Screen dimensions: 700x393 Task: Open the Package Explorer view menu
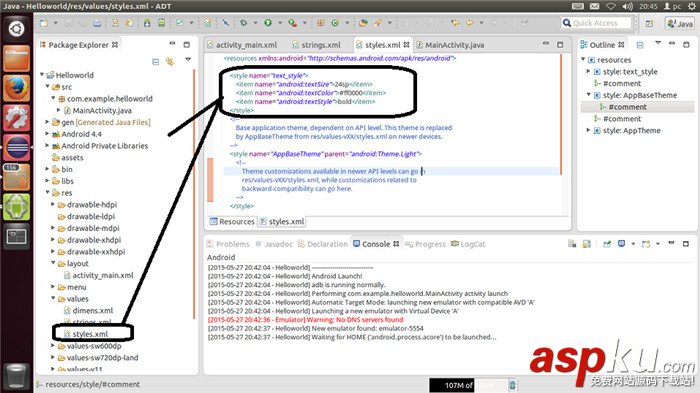(x=188, y=59)
